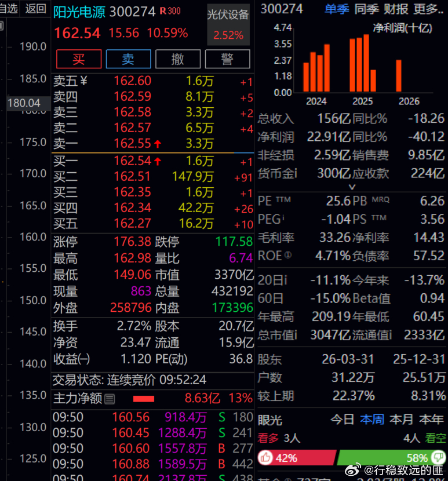Open the 财报 tab
Viewport: 448px width, 481px height.
pos(396,9)
